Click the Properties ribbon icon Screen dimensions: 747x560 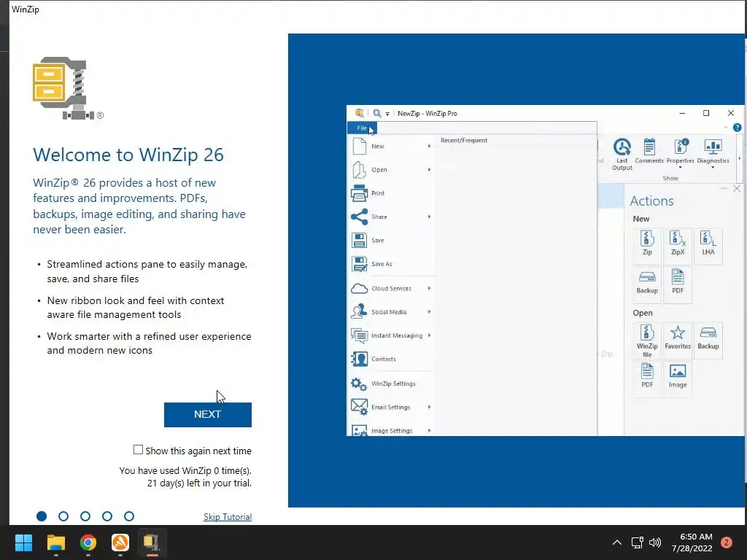[681, 147]
